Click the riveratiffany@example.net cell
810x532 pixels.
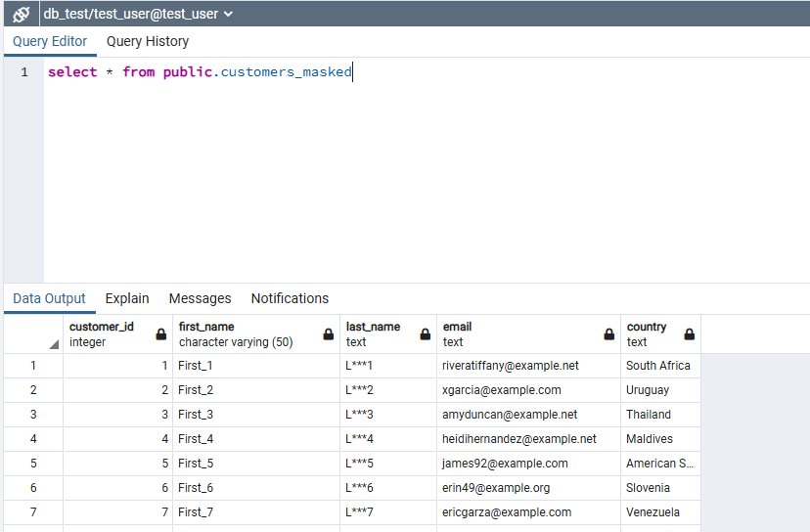(528, 366)
